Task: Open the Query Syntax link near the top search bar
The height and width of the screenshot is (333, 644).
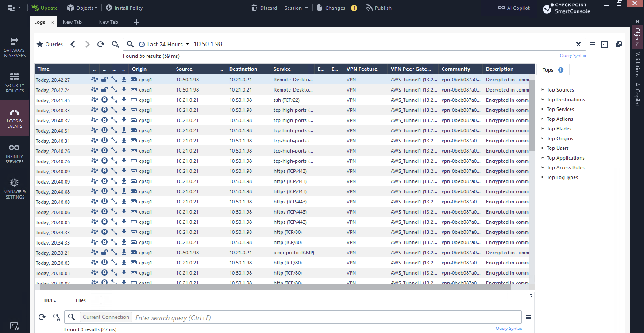Action: point(573,55)
